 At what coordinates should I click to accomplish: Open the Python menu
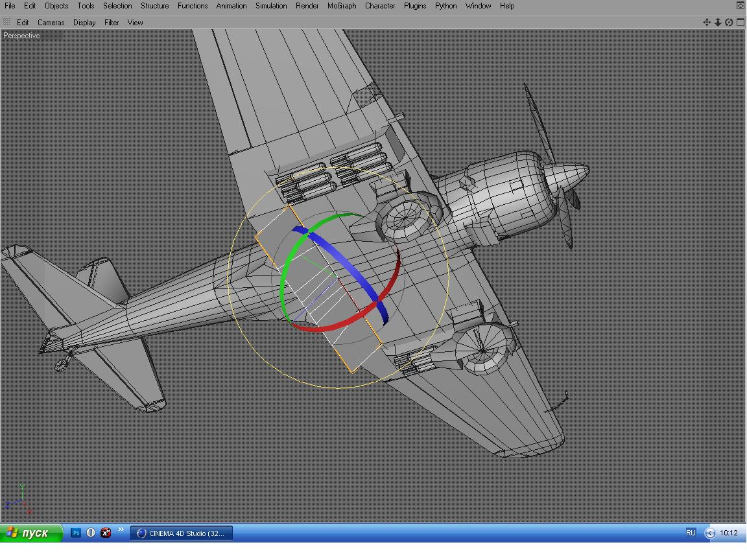pos(446,6)
